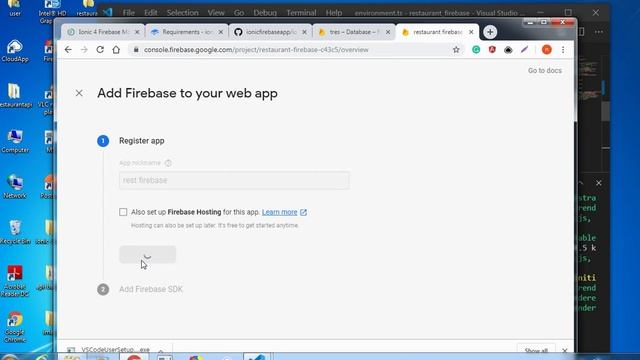Open Adobe Reader DC desktop shortcut
The height and width of the screenshot is (360, 640).
point(15,281)
